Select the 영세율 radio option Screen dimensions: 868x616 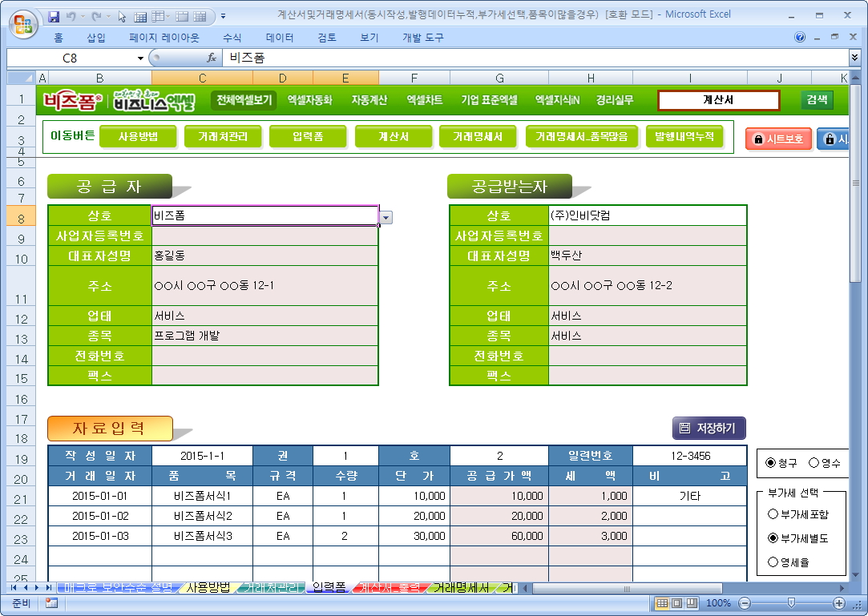(x=773, y=562)
